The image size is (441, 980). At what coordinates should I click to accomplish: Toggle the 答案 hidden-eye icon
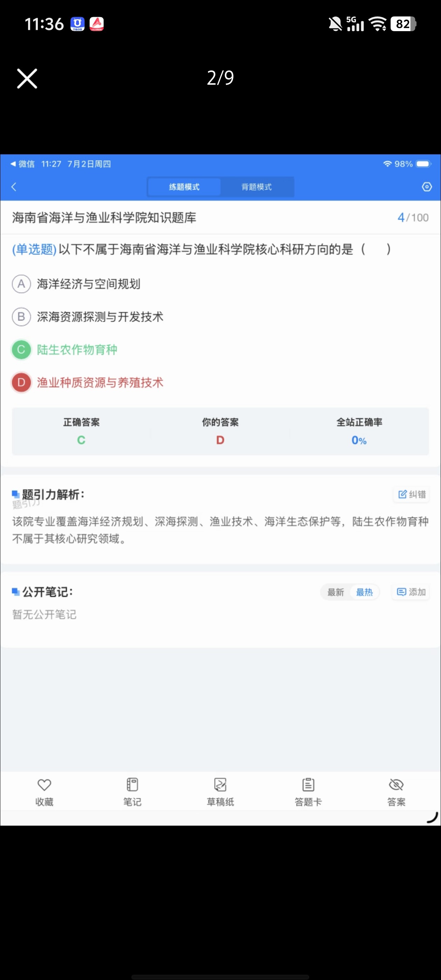396,784
